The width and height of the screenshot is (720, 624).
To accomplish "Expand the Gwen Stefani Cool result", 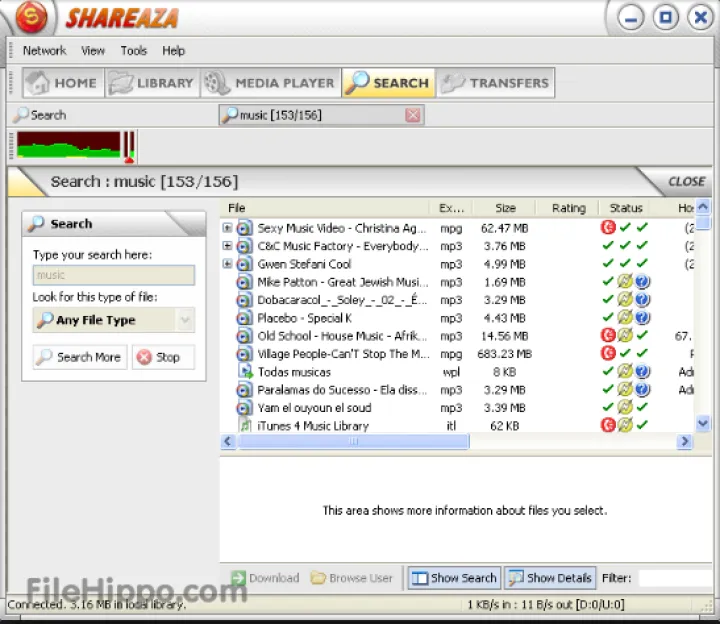I will tap(228, 264).
